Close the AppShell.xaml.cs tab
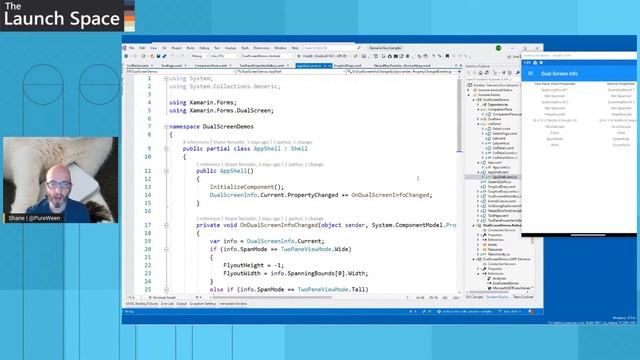Screen dimensions: 640x360 [330, 66]
